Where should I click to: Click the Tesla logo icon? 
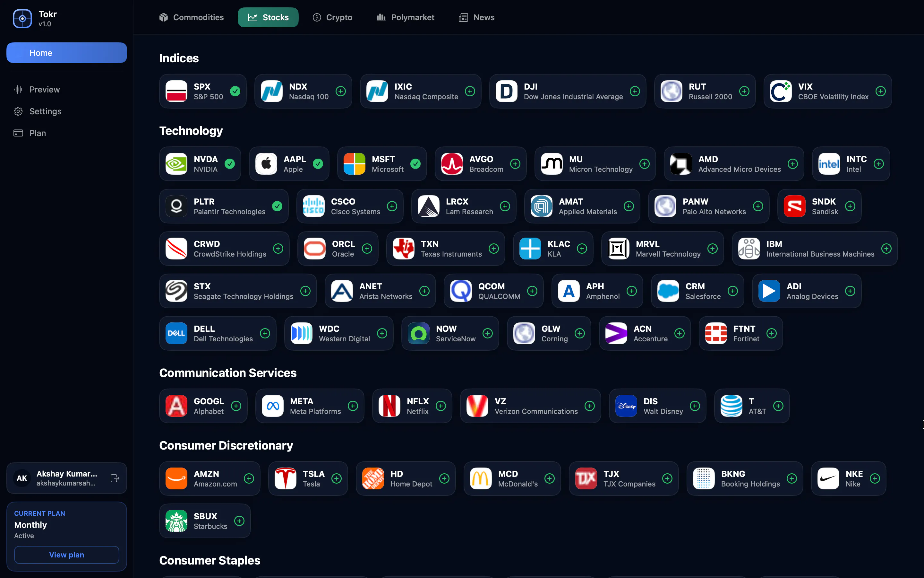click(286, 478)
